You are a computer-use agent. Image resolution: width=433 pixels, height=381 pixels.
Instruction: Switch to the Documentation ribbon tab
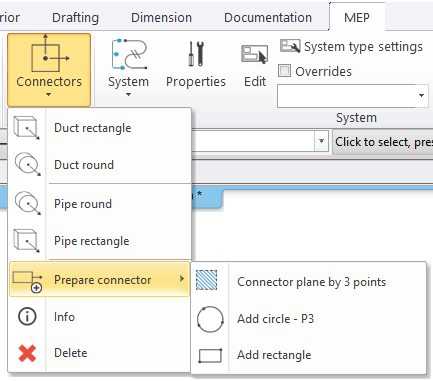(x=268, y=17)
